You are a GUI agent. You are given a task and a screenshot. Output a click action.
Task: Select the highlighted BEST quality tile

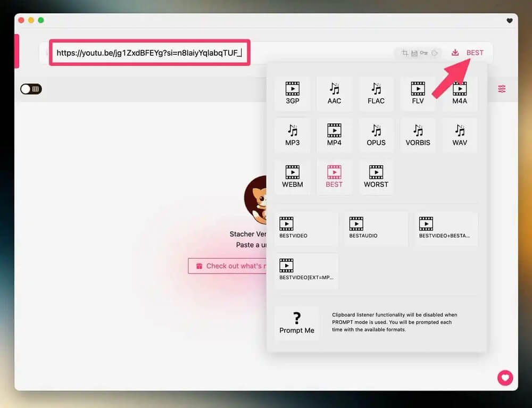tap(334, 177)
